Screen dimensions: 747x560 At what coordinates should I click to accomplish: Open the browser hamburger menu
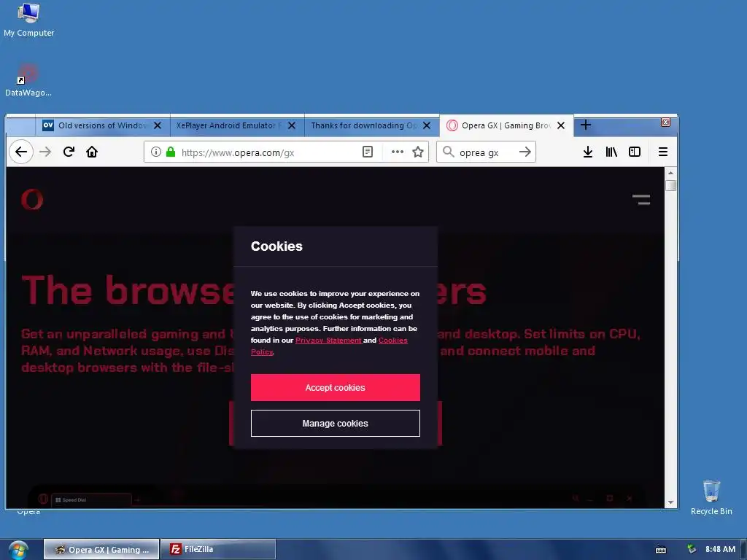[x=662, y=152]
